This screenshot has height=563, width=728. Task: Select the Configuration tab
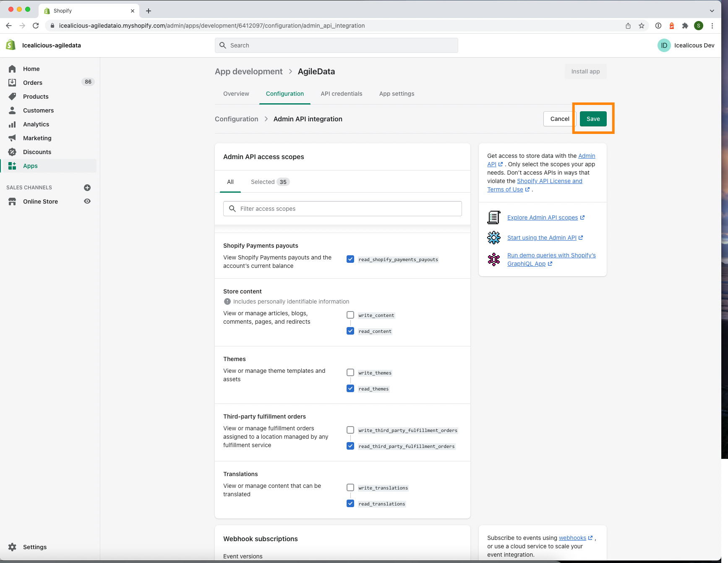coord(285,94)
